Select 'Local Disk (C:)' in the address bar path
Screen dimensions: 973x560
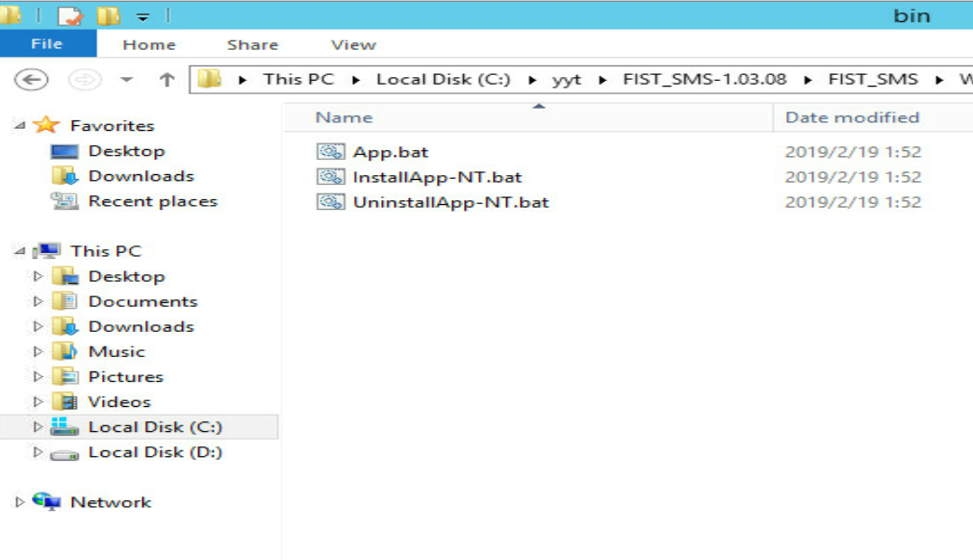pyautogui.click(x=443, y=79)
